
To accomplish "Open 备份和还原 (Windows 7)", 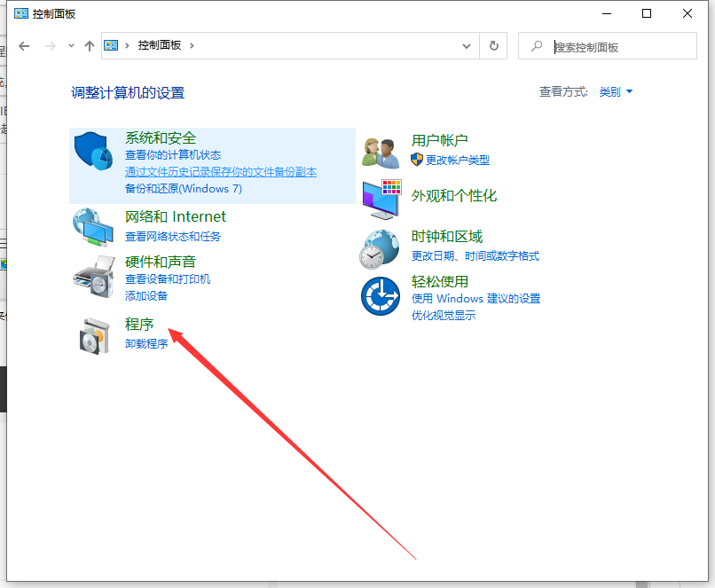I will [164, 189].
